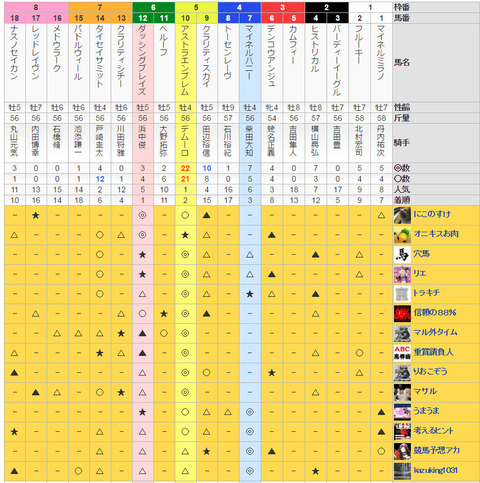Screen dimensions: 480x483
Task: Click the マル外タイム avatar
Action: (402, 333)
